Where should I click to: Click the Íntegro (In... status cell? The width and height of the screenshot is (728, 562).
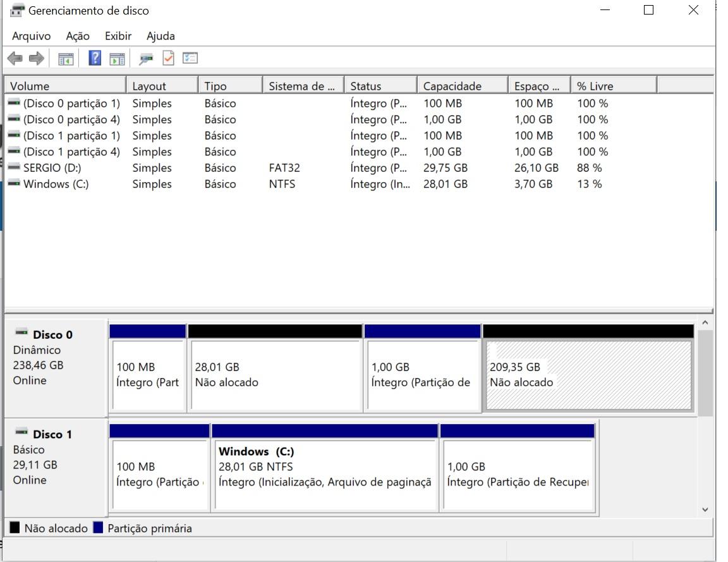click(380, 184)
